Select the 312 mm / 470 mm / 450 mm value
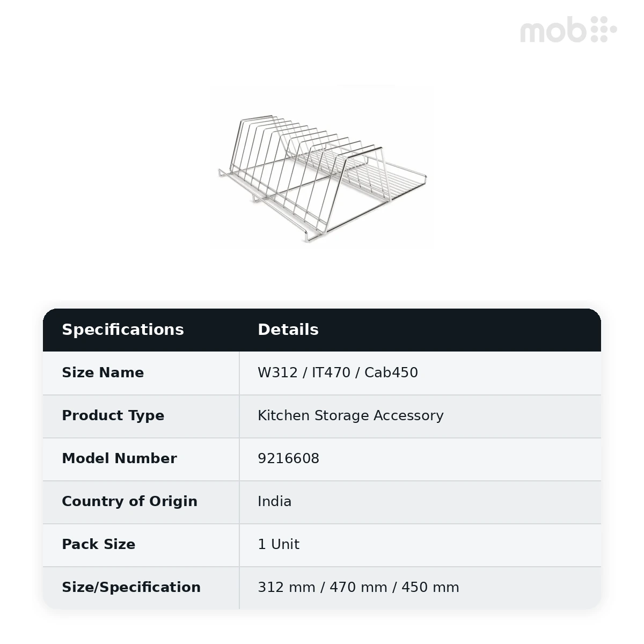This screenshot has height=644, width=644. point(358,587)
